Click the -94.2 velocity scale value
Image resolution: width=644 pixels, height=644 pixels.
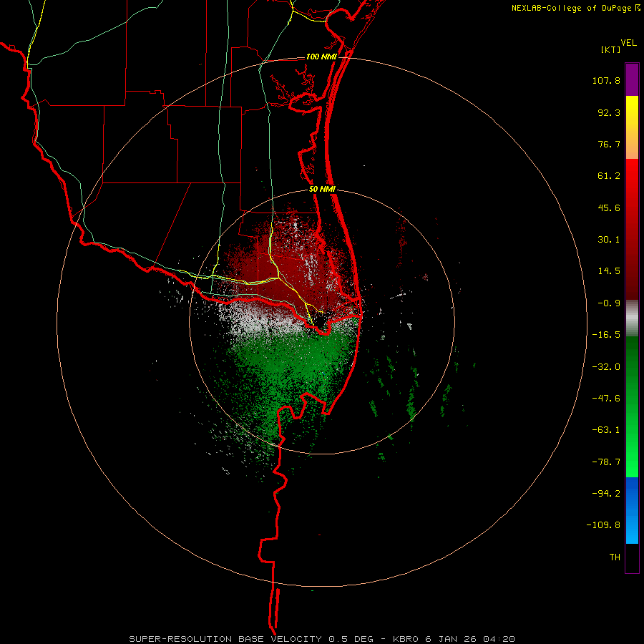tap(606, 494)
